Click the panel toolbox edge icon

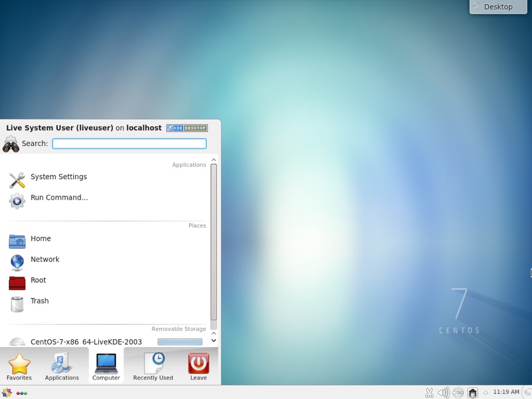click(528, 392)
